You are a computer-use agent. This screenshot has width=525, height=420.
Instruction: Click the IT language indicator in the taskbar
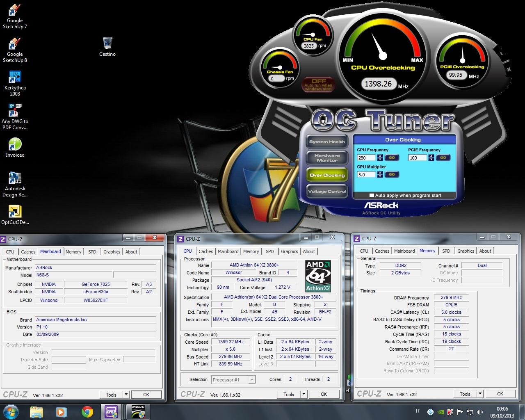pyautogui.click(x=418, y=411)
